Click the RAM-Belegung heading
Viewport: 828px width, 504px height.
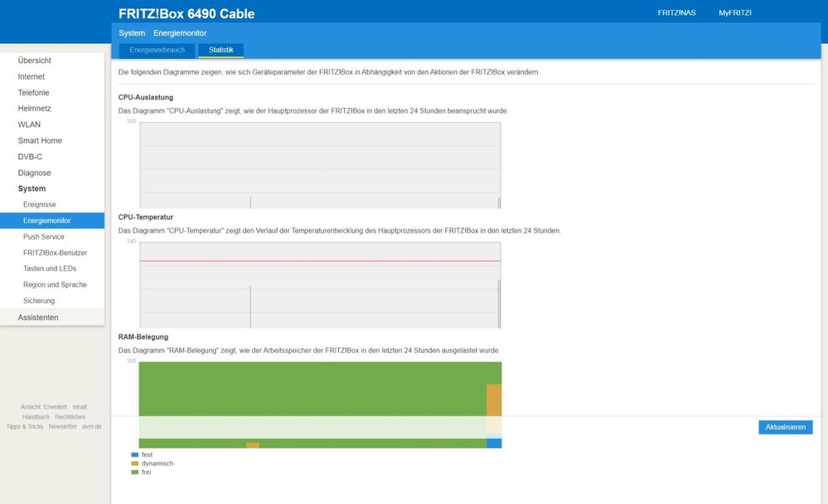[143, 337]
